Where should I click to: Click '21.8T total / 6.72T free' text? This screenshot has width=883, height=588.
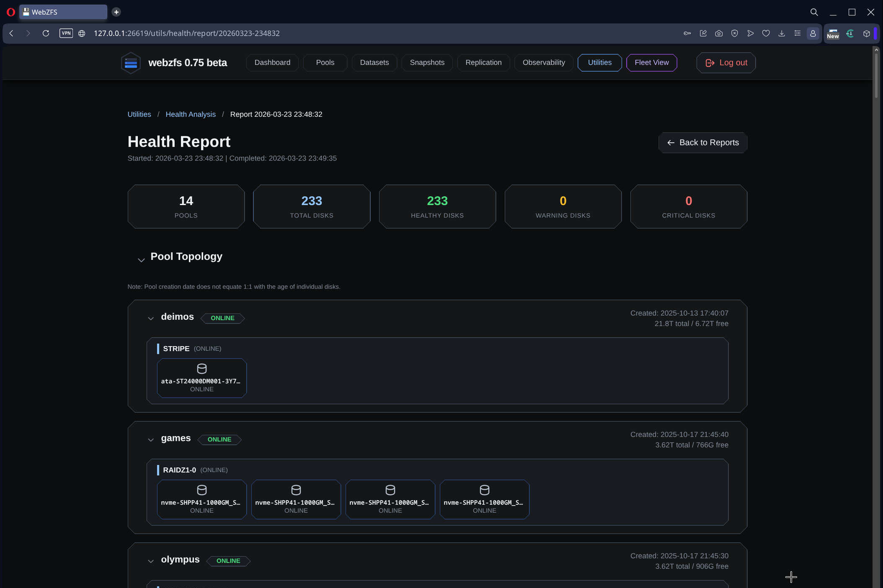tap(691, 324)
